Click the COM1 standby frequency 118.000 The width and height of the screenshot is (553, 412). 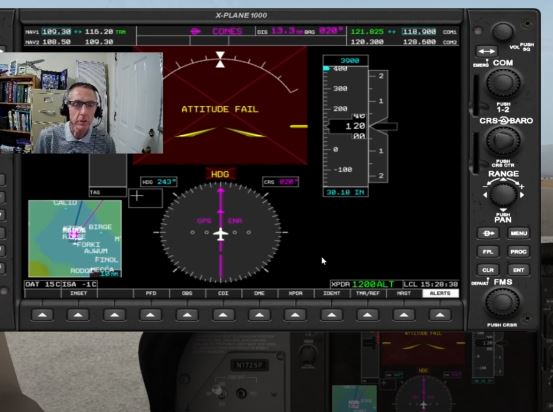419,32
